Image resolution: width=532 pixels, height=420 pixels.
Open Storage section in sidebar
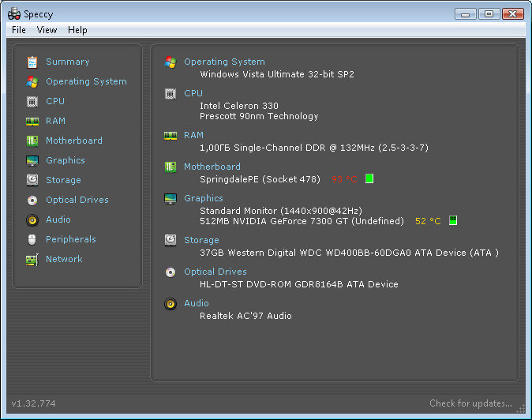[63, 180]
